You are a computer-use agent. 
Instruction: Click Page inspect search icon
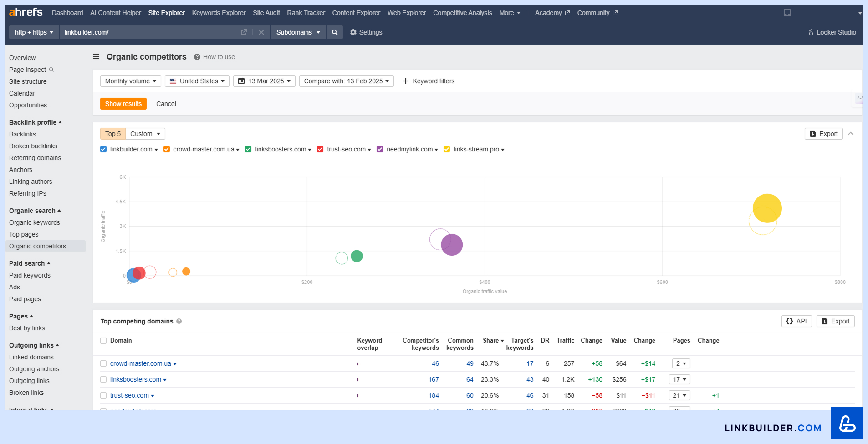(x=51, y=70)
